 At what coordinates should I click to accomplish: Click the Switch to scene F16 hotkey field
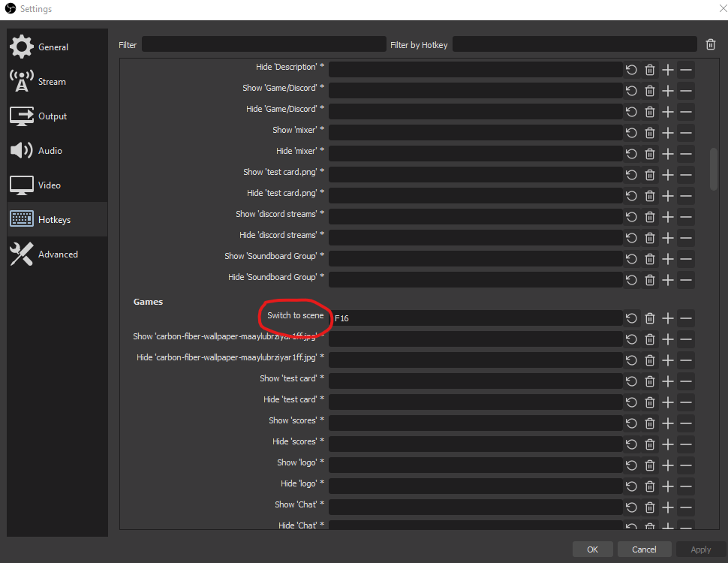(x=475, y=318)
